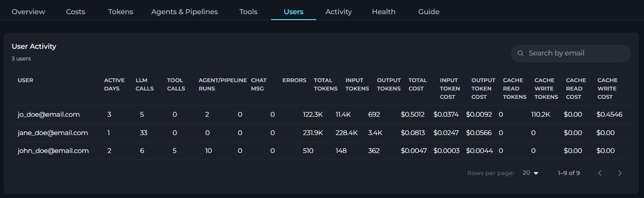Sort by OUTPUT TOKEN COST header

coord(483,88)
